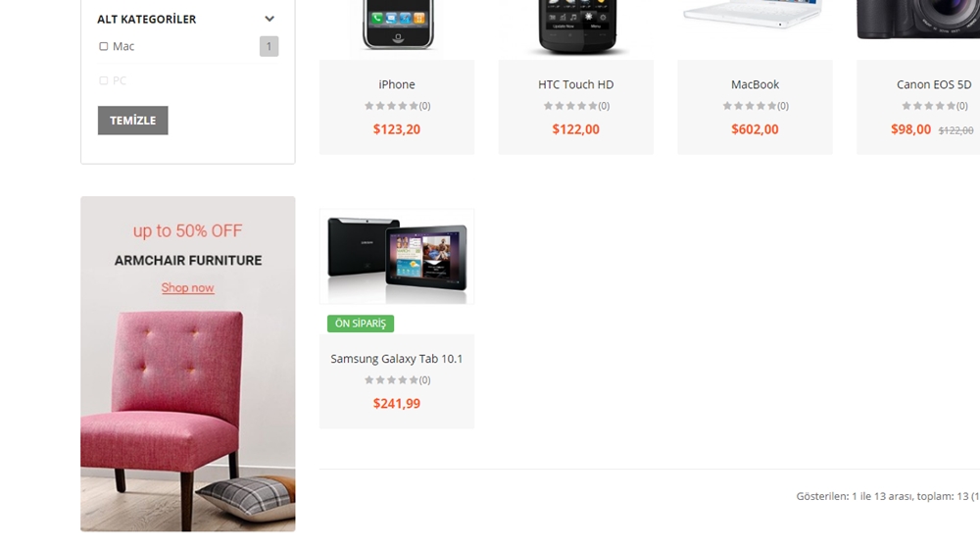The width and height of the screenshot is (980, 550).
Task: Click the ÖN SİPARİŞ green badge
Action: [x=361, y=324]
